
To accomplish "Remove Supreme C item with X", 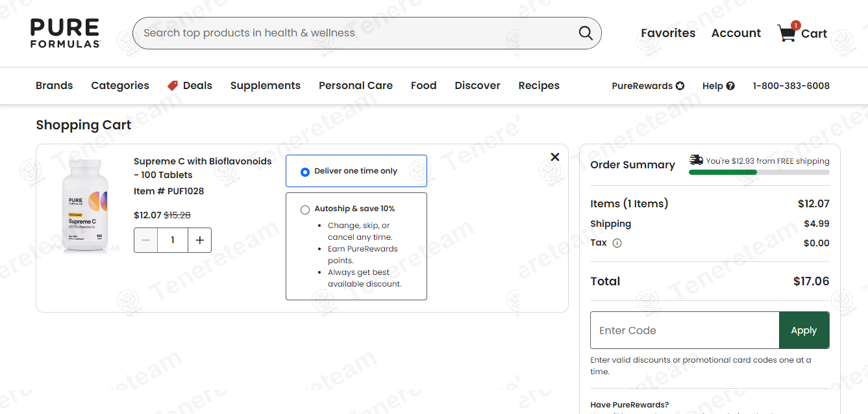I will pos(555,157).
